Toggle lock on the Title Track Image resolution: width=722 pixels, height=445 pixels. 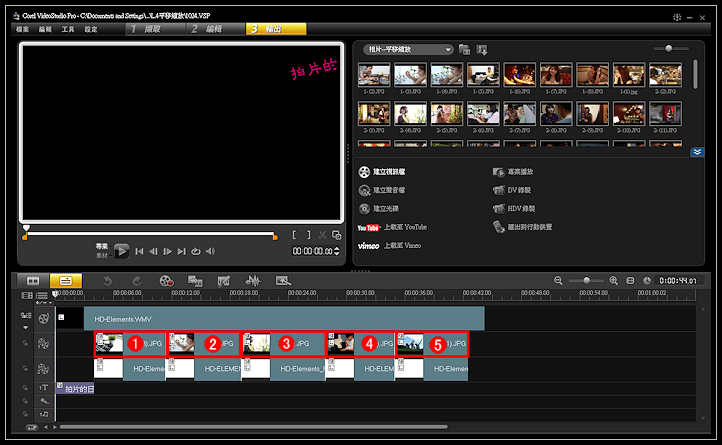pyautogui.click(x=25, y=388)
